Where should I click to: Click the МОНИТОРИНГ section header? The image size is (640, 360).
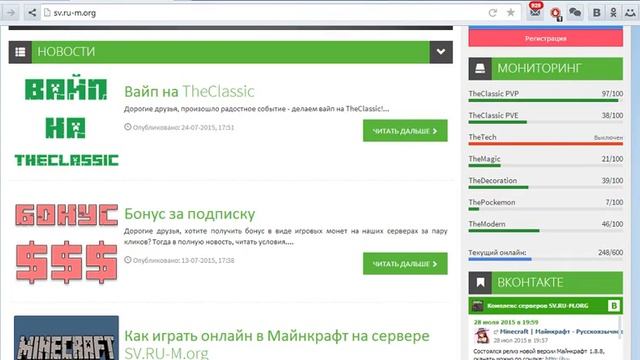546,69
